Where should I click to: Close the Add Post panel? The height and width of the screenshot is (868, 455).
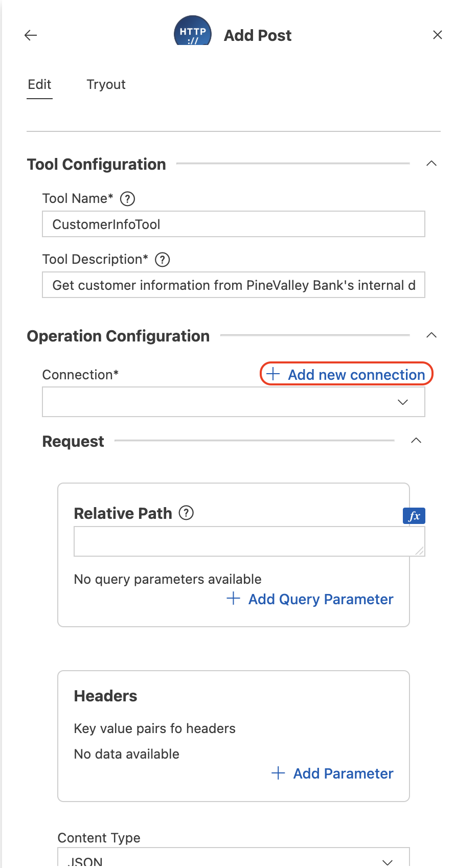(438, 35)
